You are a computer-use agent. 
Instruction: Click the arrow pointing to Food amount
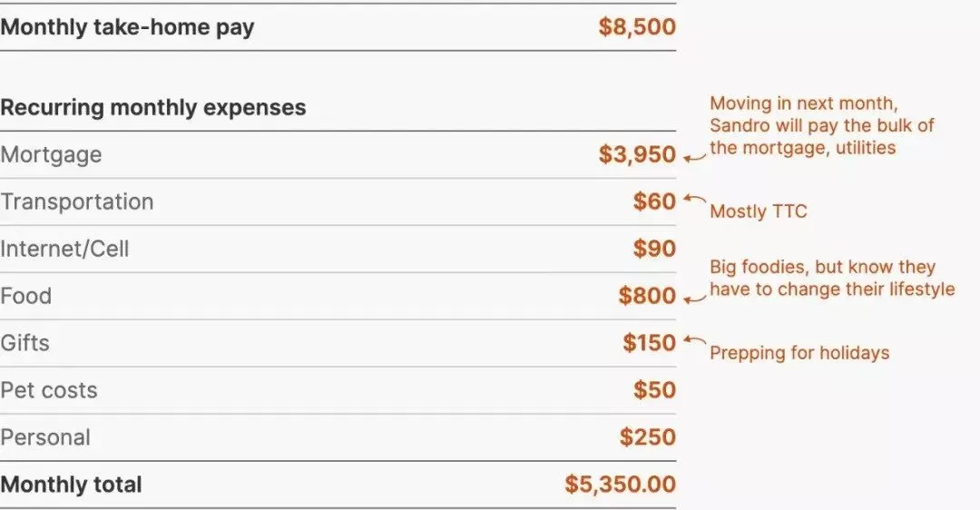694,299
